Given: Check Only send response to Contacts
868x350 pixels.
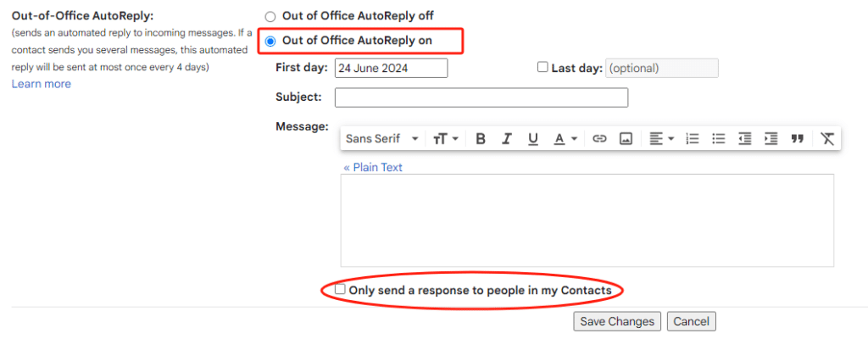Looking at the screenshot, I should click(x=340, y=290).
